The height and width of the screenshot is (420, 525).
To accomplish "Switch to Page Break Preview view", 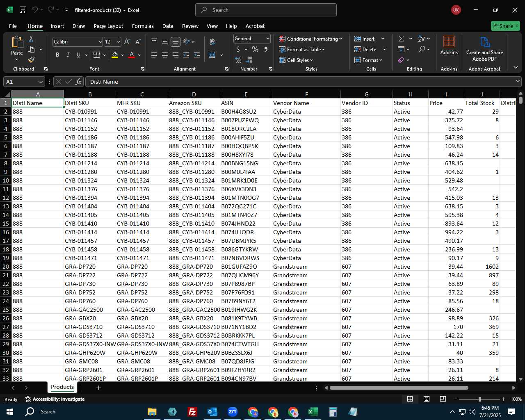I will click(443, 399).
